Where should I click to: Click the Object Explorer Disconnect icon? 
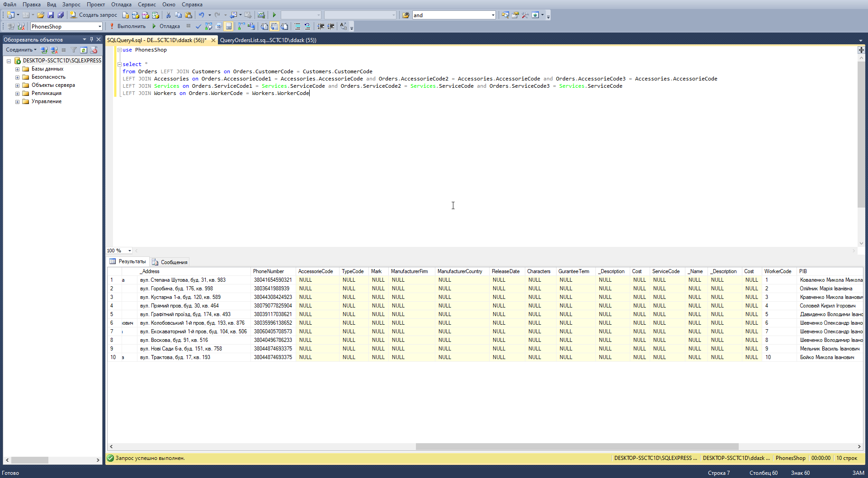coord(54,50)
